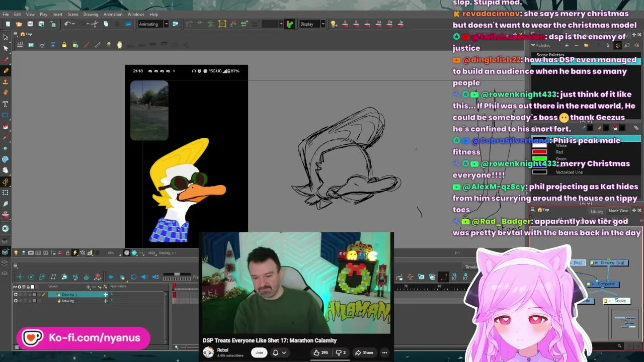
Task: Select the Select tool arrow
Action: (6, 37)
